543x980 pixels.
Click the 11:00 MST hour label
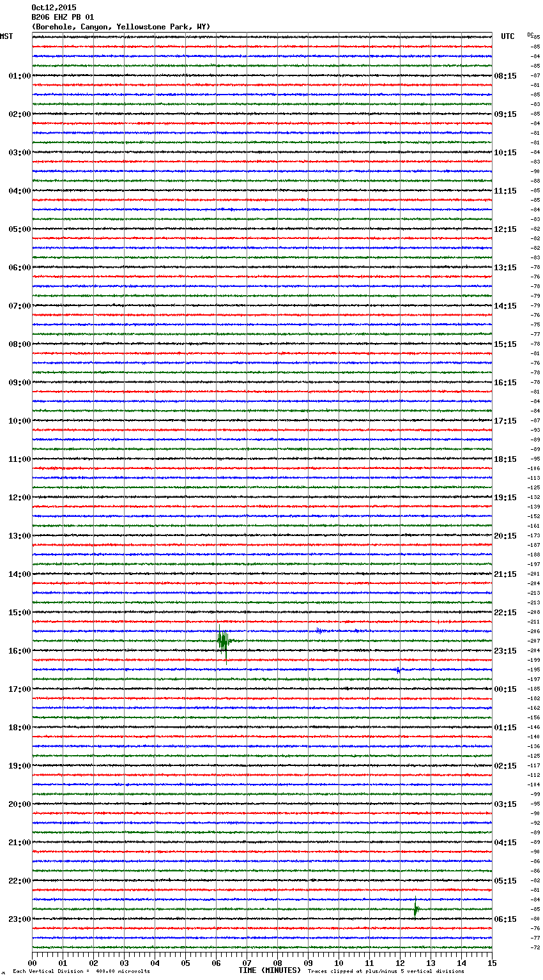pyautogui.click(x=20, y=459)
